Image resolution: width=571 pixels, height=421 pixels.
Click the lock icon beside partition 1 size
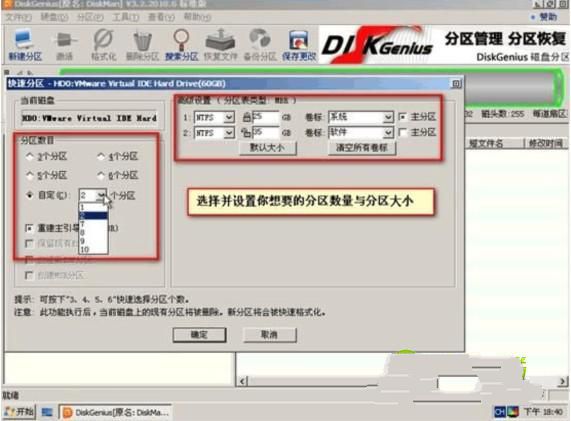(247, 117)
